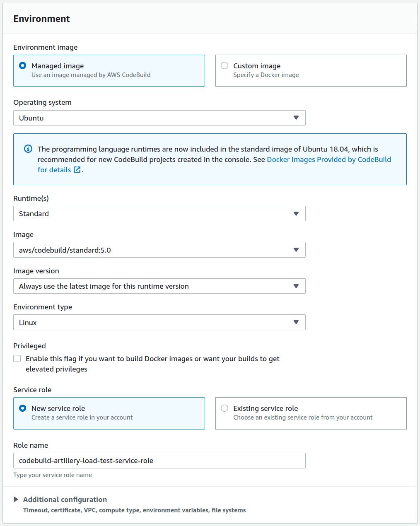Click the disclosure triangle next to Additional configuration
Image resolution: width=420 pixels, height=526 pixels.
point(16,499)
